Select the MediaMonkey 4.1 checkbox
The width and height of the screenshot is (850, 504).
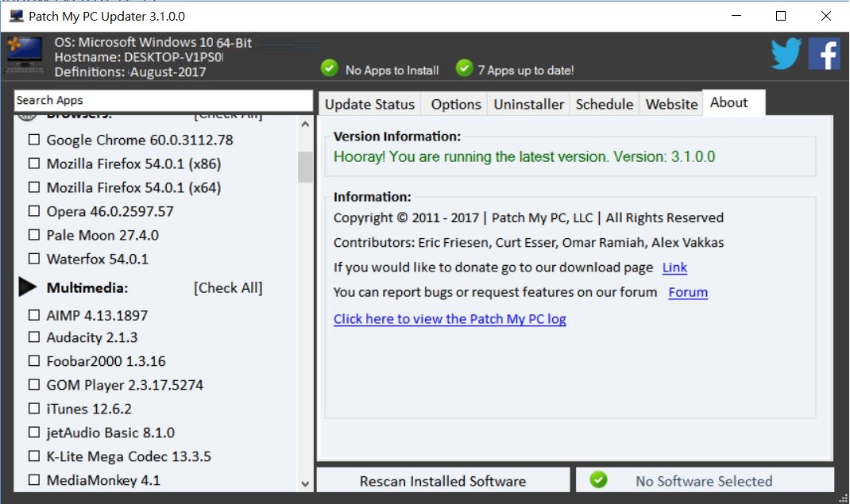coord(34,480)
